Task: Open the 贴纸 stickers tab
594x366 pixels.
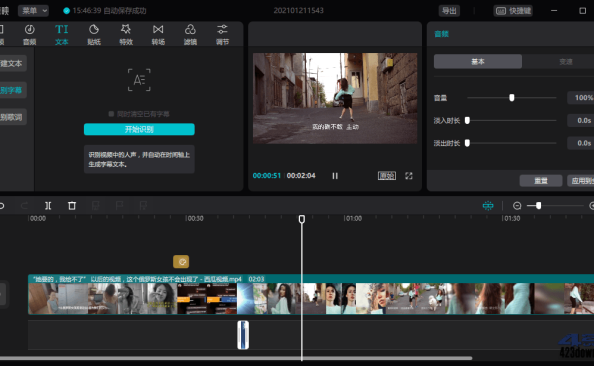Action: click(94, 34)
